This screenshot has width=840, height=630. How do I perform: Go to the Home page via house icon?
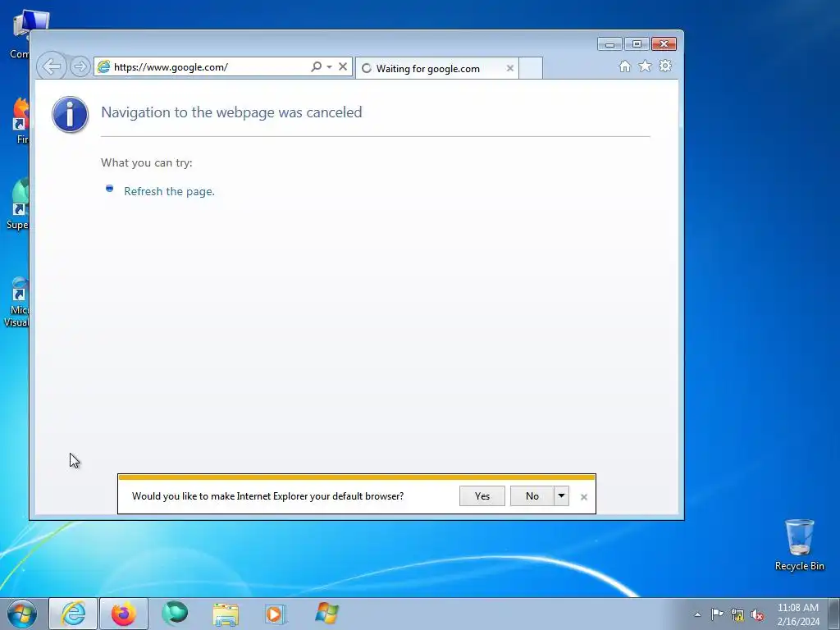[x=624, y=66]
